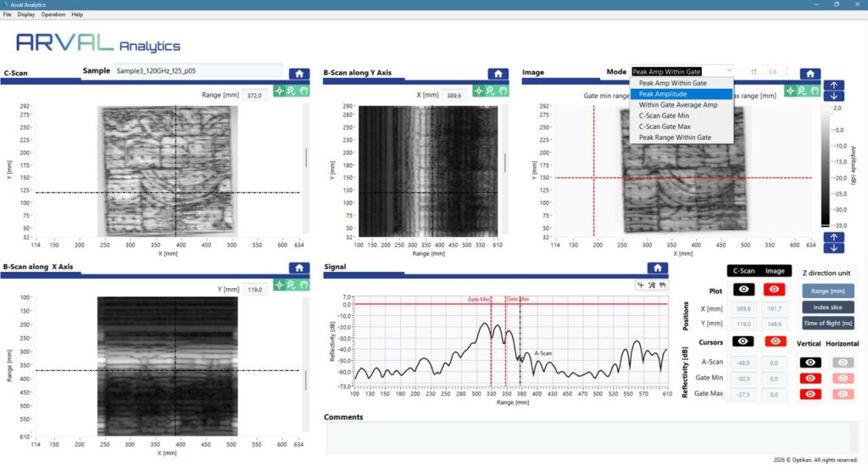Select crosshair tool in Image panel
This screenshot has width=868, height=465.
click(x=791, y=91)
